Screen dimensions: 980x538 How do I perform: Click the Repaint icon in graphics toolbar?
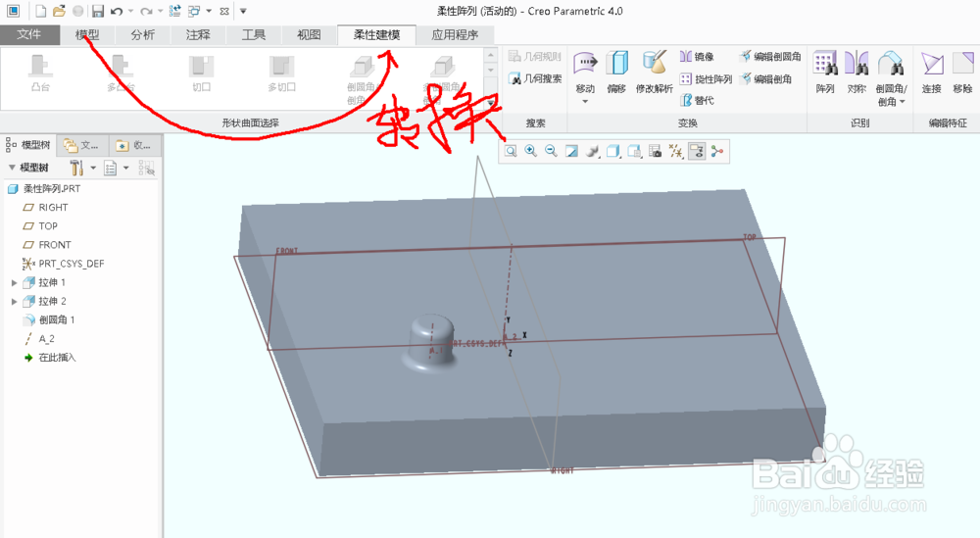pos(571,151)
